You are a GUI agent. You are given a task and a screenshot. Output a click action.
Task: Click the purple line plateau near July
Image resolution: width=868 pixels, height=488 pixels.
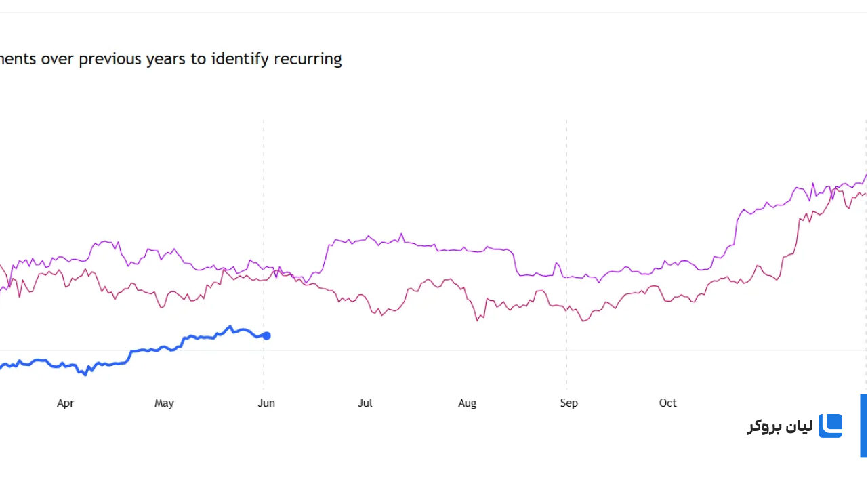coord(366,237)
